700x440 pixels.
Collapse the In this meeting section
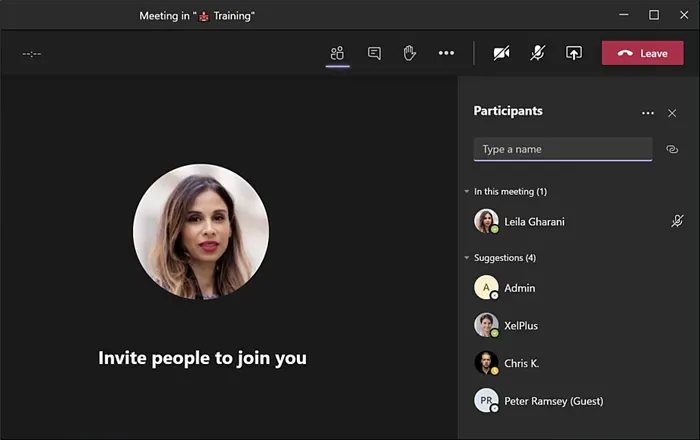(x=467, y=191)
